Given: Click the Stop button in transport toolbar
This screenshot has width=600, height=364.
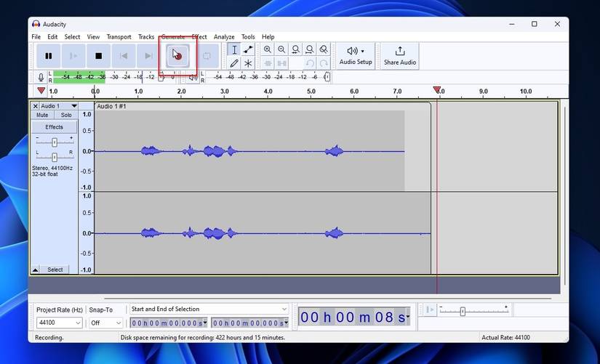Looking at the screenshot, I should (x=98, y=56).
